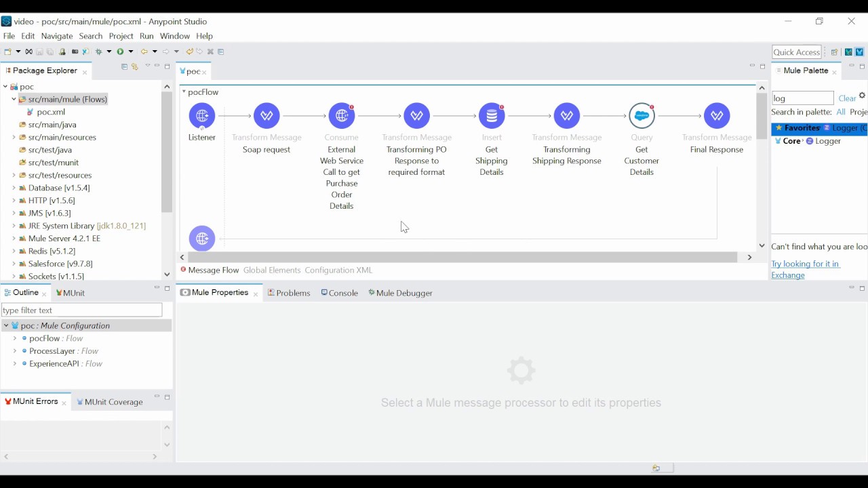Click the Last Edit Location icon
This screenshot has width=868, height=488.
tap(190, 52)
